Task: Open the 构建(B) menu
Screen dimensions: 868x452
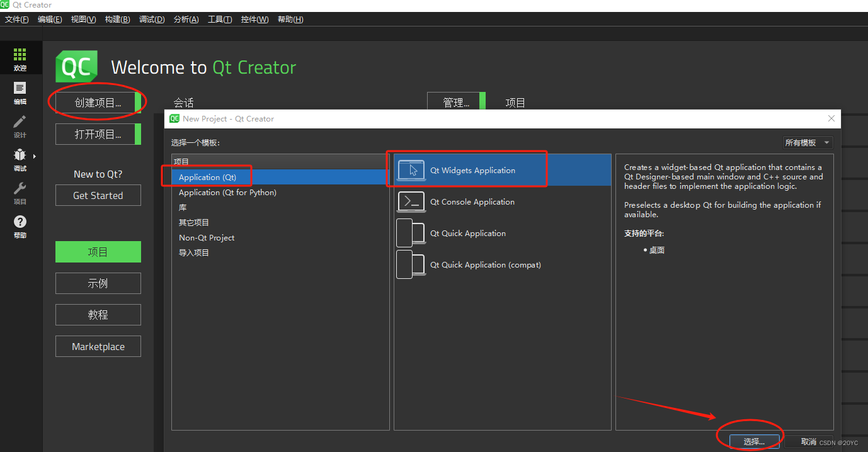Action: 118,20
